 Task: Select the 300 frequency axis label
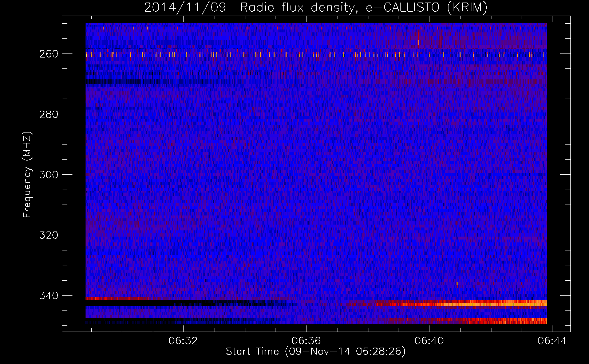[48, 175]
